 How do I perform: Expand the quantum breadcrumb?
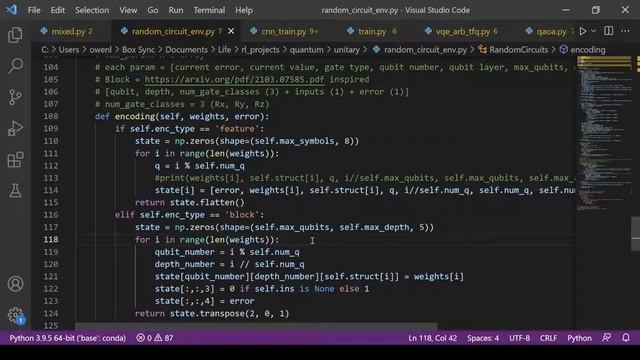click(x=307, y=50)
